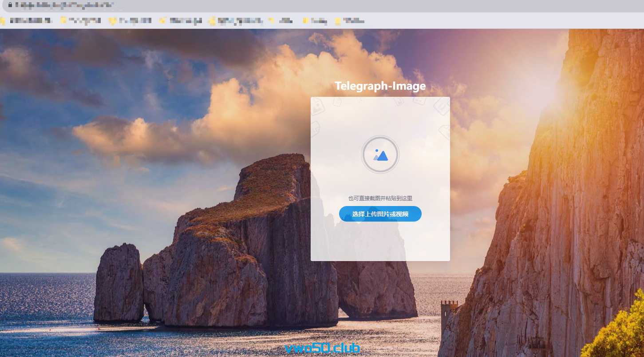Click faint file icon in card's top-right corner

pyautogui.click(x=441, y=107)
